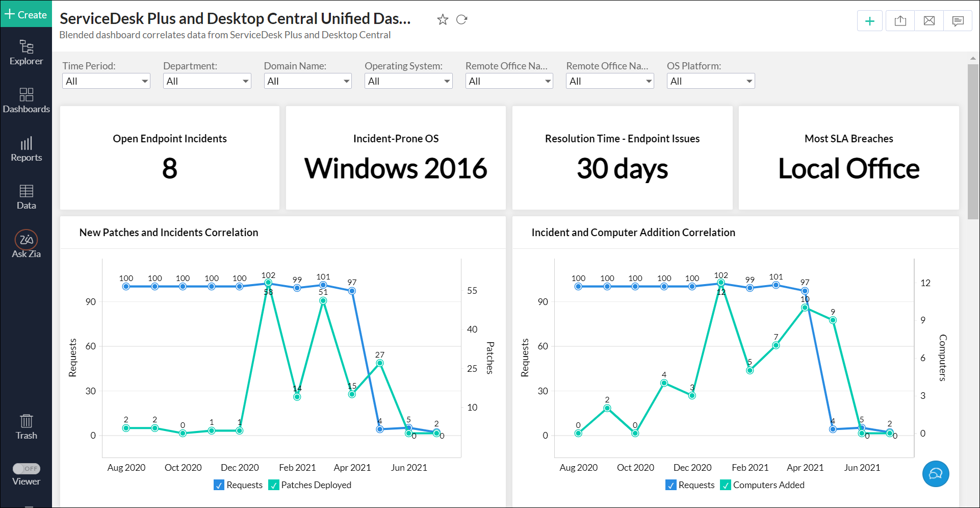Click the Create button

26,14
